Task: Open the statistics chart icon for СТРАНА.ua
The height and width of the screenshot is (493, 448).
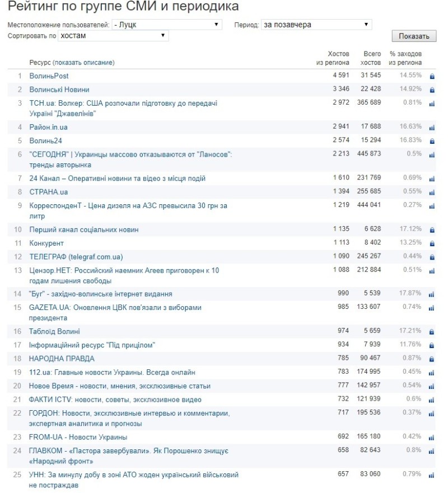Action: pos(432,192)
